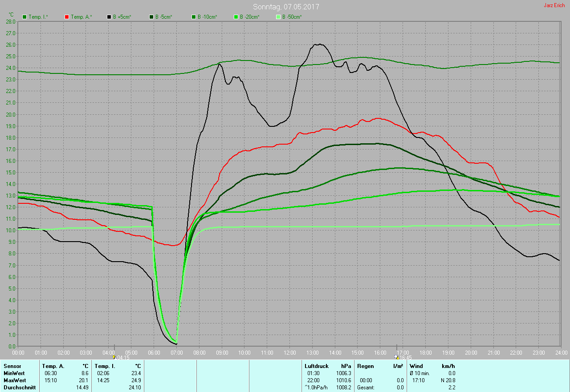Click the 10.0 value on the temperature axis
Screen dimensions: 570x392
(11, 230)
